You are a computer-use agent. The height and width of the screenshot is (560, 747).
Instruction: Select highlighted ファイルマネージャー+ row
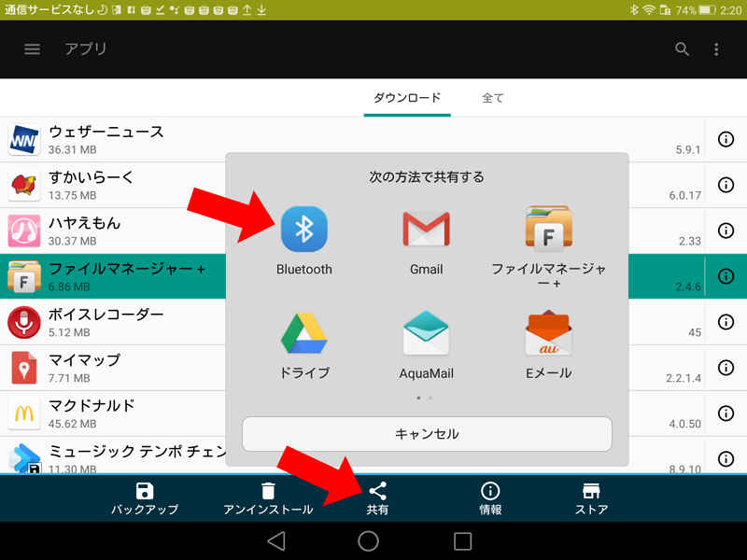click(x=112, y=276)
